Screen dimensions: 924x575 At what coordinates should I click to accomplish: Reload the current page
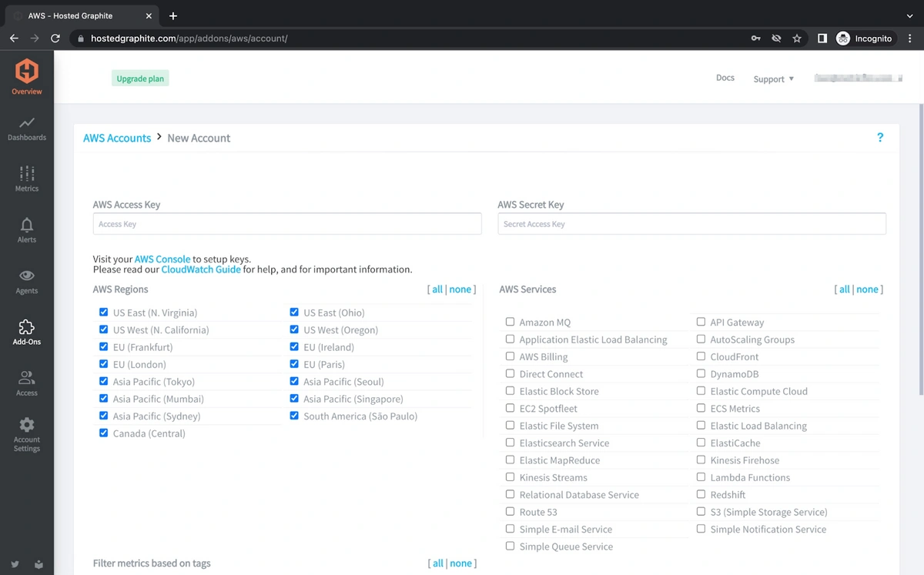[55, 38]
